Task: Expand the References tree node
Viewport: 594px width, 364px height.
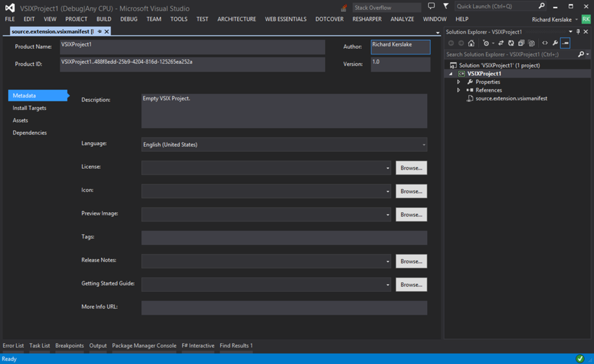Action: coord(458,90)
